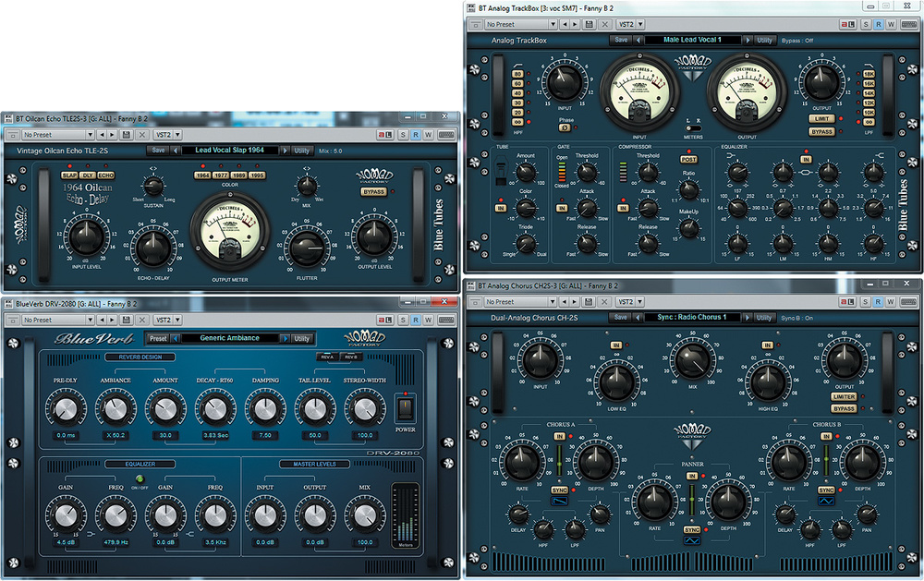This screenshot has width=924, height=581.
Task: Click the Phase invert icon on Analog TrackBox
Action: point(565,127)
